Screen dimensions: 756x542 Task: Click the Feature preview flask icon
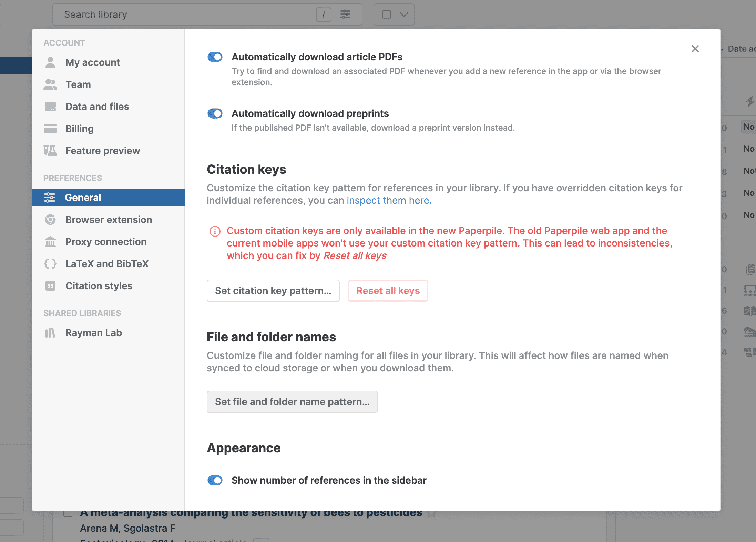click(50, 151)
